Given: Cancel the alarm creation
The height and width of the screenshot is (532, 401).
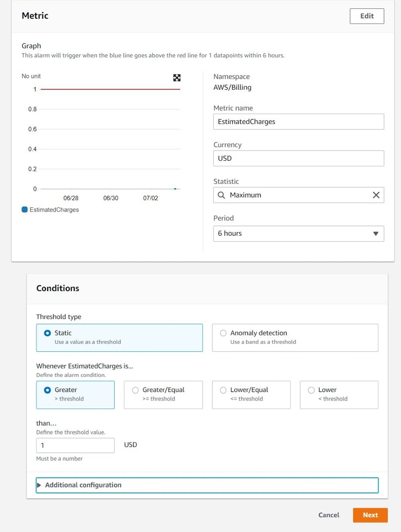Looking at the screenshot, I should (x=329, y=515).
